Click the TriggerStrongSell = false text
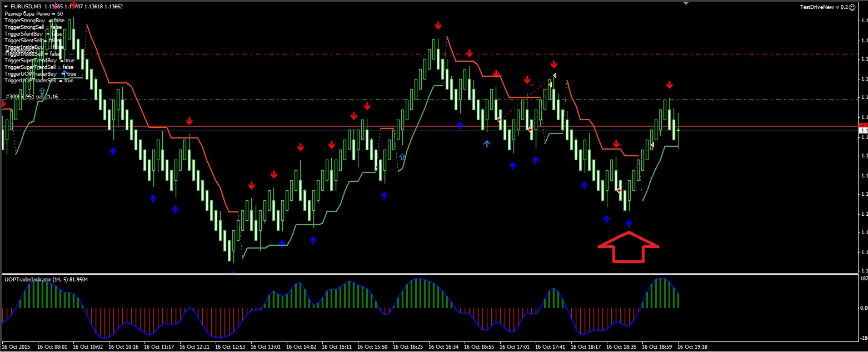Image resolution: width=868 pixels, height=352 pixels. pyautogui.click(x=33, y=27)
